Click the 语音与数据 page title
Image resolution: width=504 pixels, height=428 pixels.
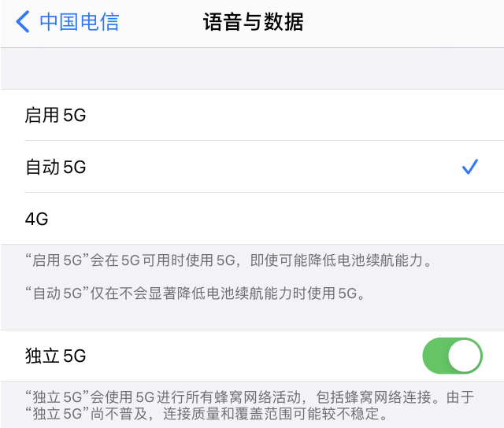(x=254, y=22)
